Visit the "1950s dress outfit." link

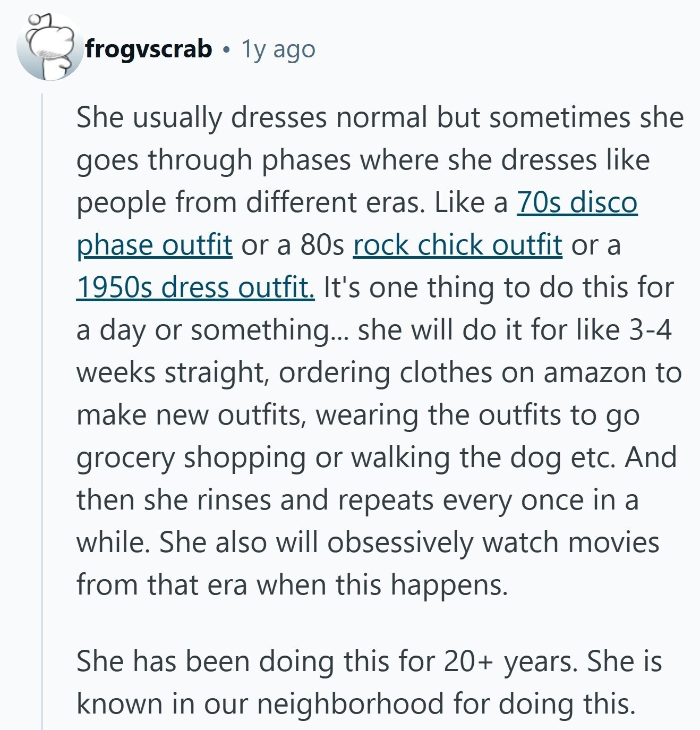[x=195, y=288]
